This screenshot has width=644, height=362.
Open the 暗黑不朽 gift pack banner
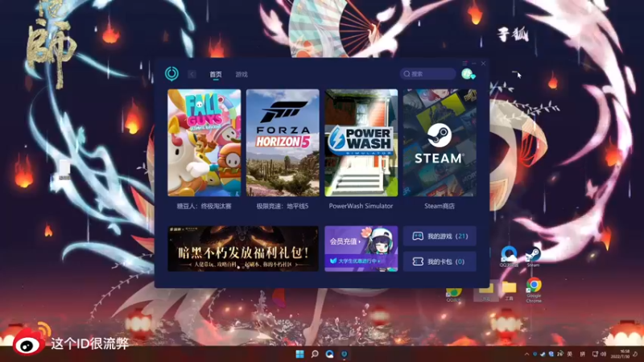(x=243, y=249)
